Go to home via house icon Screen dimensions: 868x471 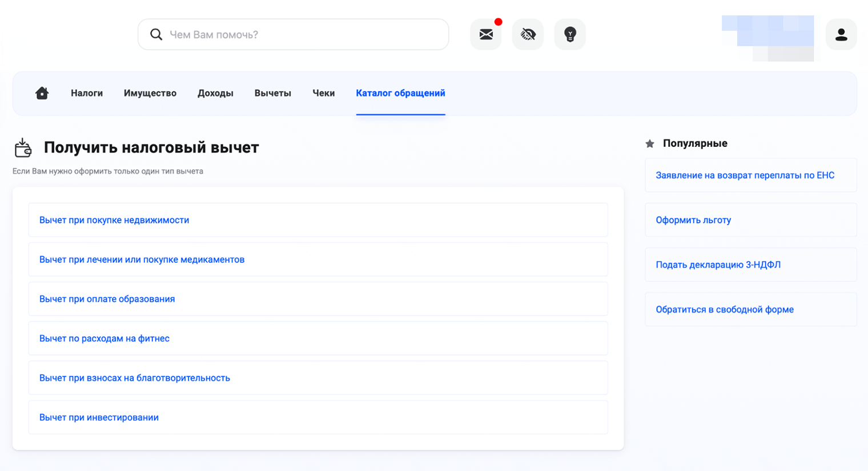click(42, 93)
